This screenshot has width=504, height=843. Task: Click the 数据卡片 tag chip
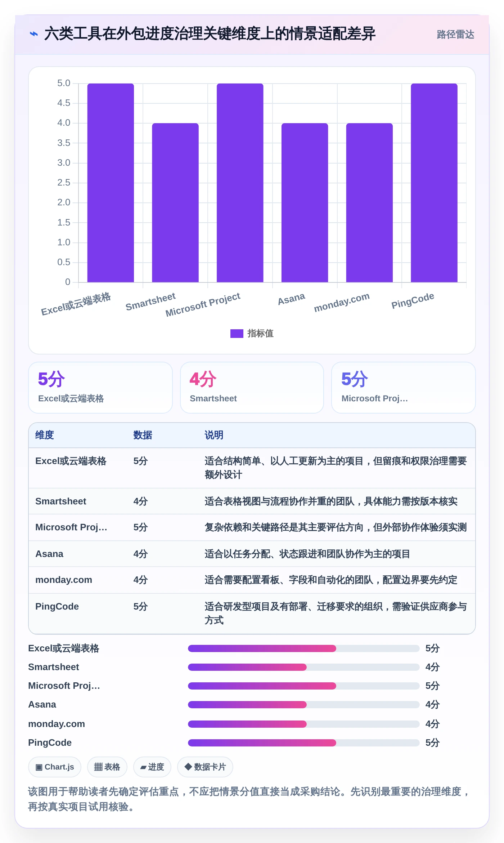(205, 767)
